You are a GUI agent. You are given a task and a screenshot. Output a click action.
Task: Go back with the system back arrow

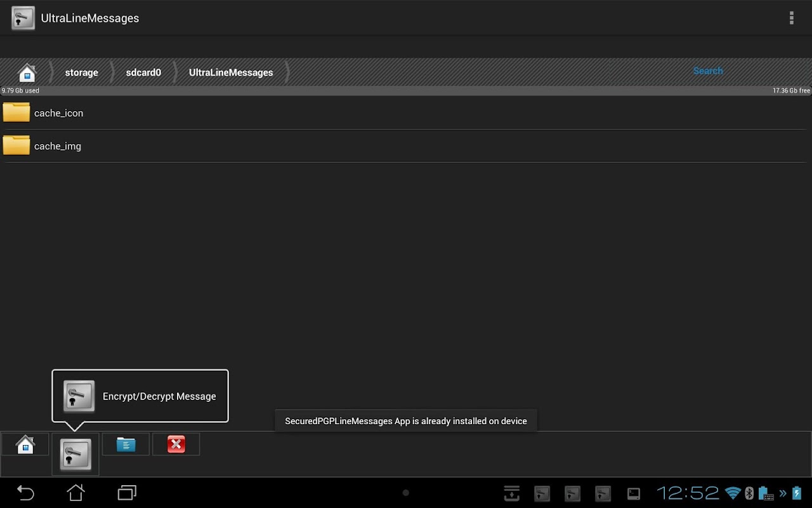point(25,493)
